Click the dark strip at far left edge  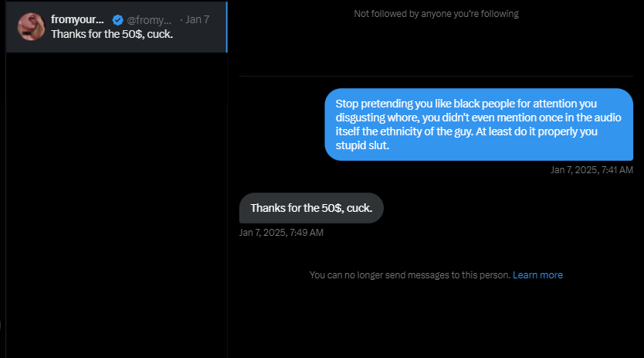(x=3, y=179)
